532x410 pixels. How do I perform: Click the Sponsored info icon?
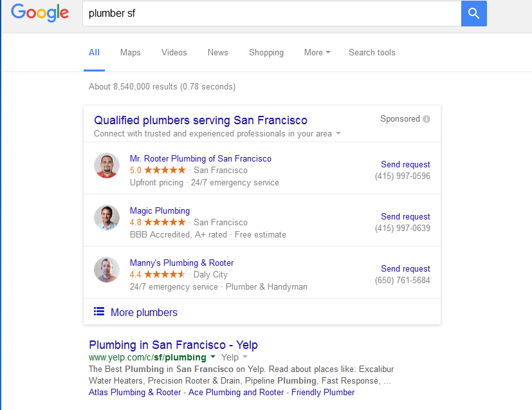[x=427, y=119]
